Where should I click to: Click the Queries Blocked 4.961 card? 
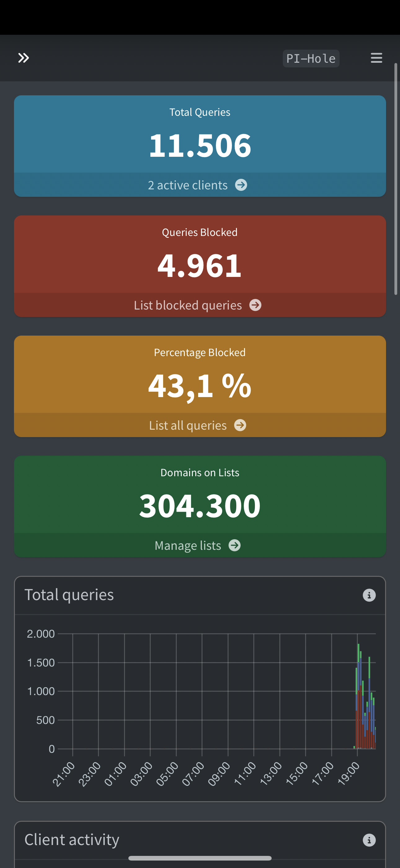click(x=200, y=265)
